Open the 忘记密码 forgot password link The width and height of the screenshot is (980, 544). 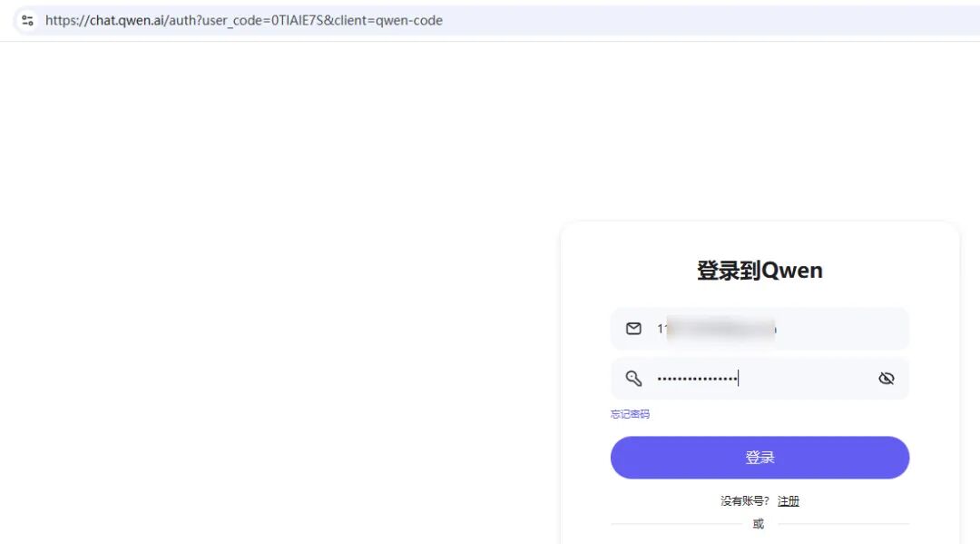(x=630, y=414)
